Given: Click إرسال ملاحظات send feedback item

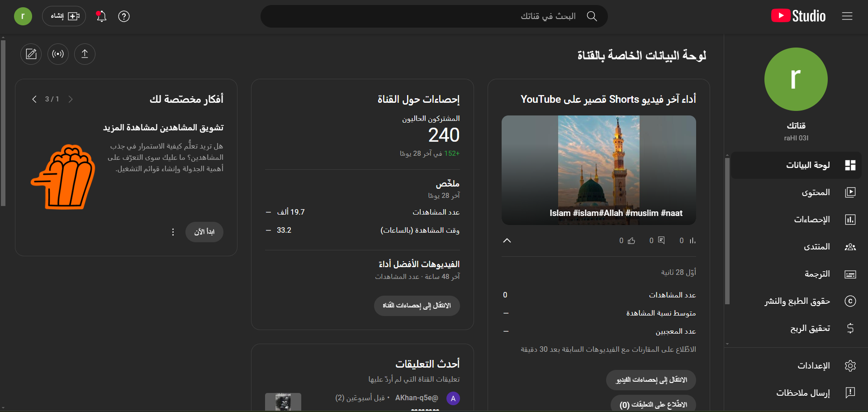Looking at the screenshot, I should 796,393.
